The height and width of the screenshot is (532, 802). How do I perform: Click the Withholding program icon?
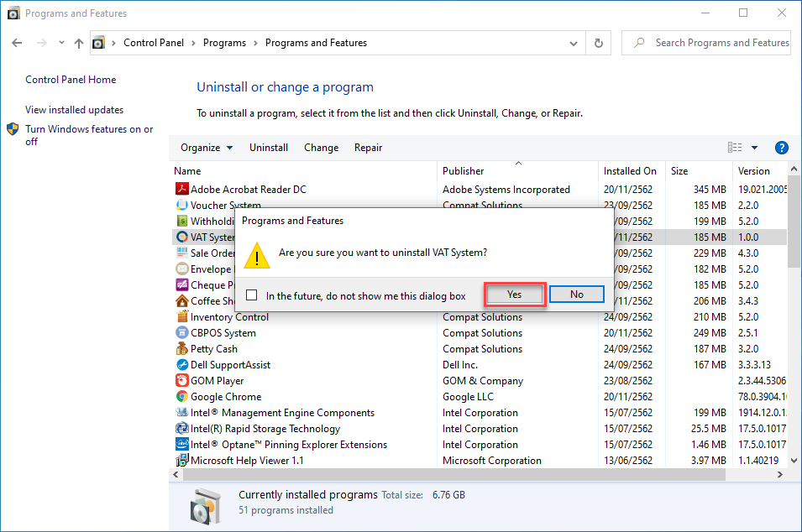coord(181,221)
